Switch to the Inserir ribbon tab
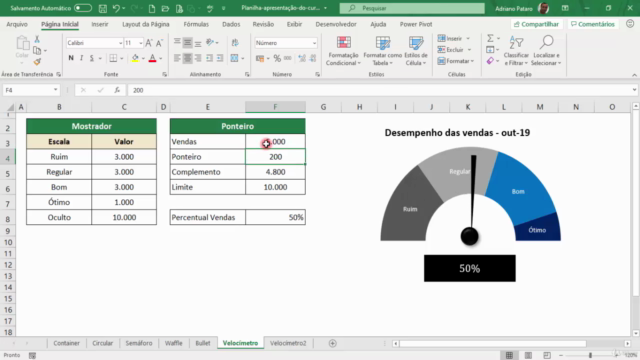Screen dimensions: 640x360 pos(100,24)
